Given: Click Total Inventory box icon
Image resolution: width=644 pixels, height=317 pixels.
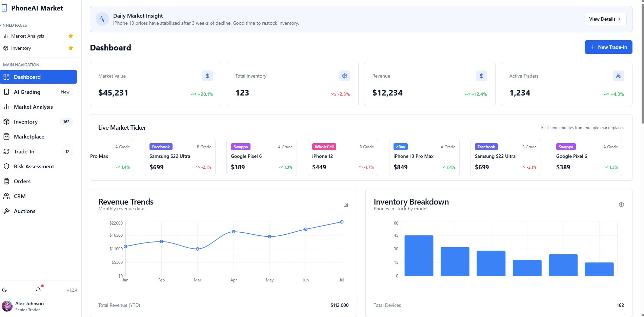Looking at the screenshot, I should (x=345, y=76).
